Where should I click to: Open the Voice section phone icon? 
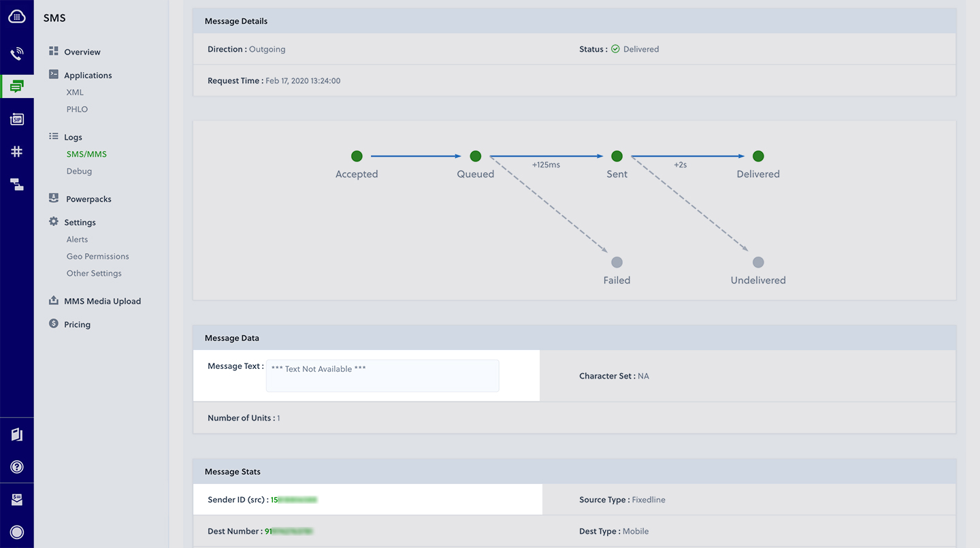[x=17, y=54]
